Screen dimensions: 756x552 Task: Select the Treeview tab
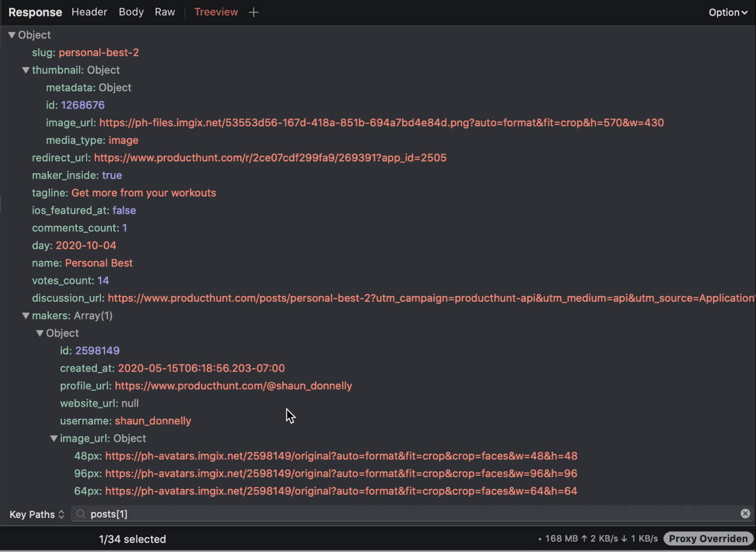[x=216, y=12]
